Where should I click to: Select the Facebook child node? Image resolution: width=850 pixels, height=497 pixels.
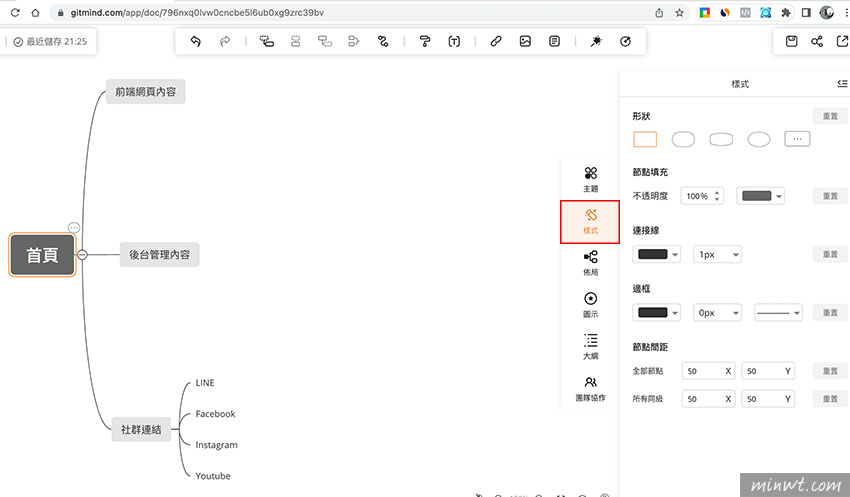tap(215, 414)
